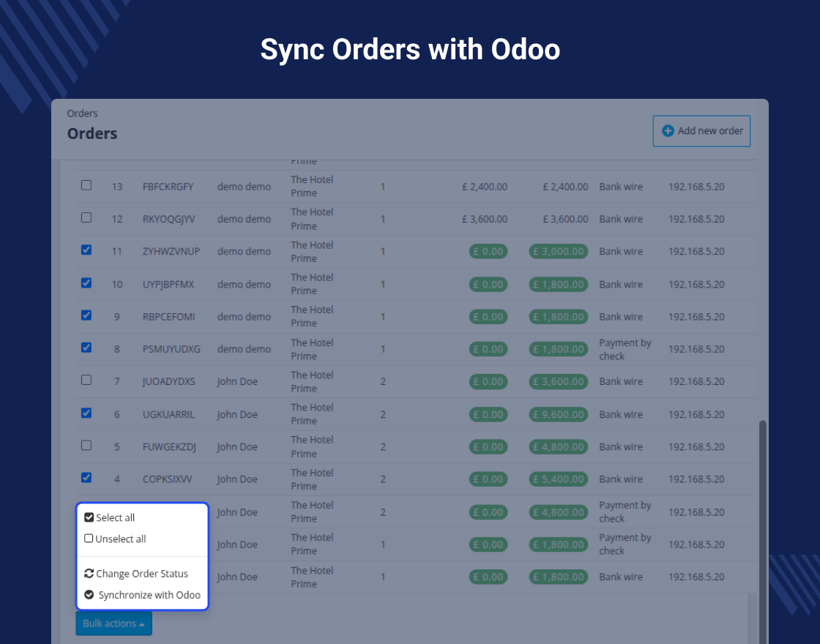Click the Add new order button
Viewport: 820px width, 644px height.
(x=701, y=131)
